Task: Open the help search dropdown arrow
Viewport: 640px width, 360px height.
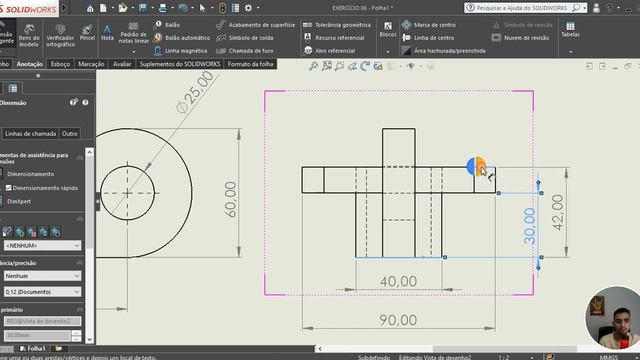Action: [x=584, y=8]
